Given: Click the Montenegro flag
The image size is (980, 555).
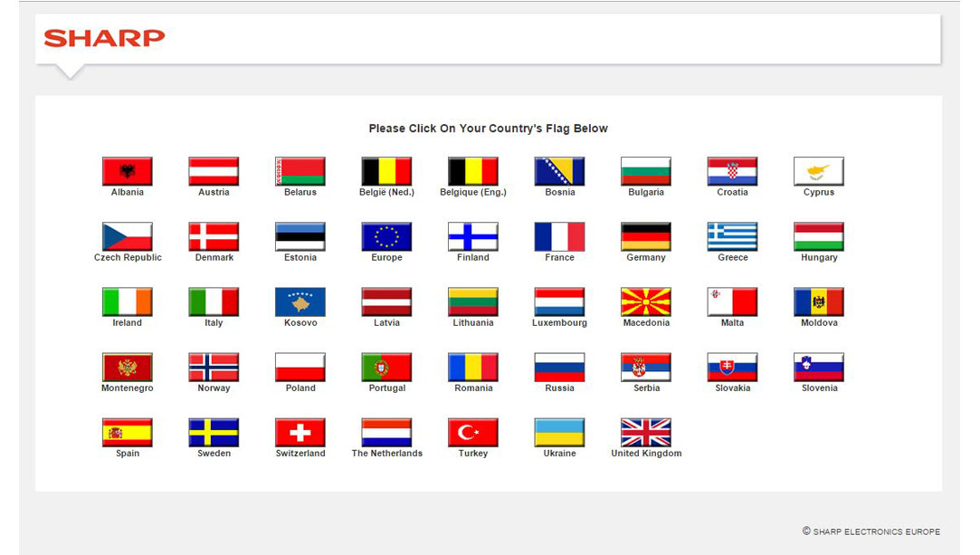Looking at the screenshot, I should pos(128,367).
